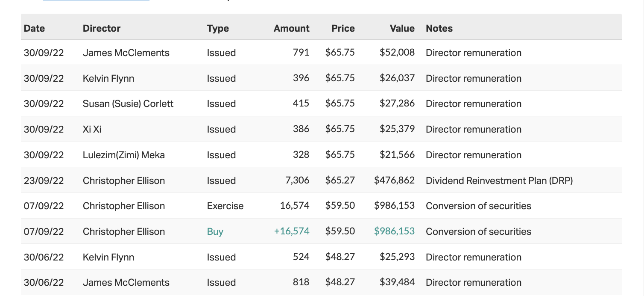Select the 818 amount cell

point(301,282)
